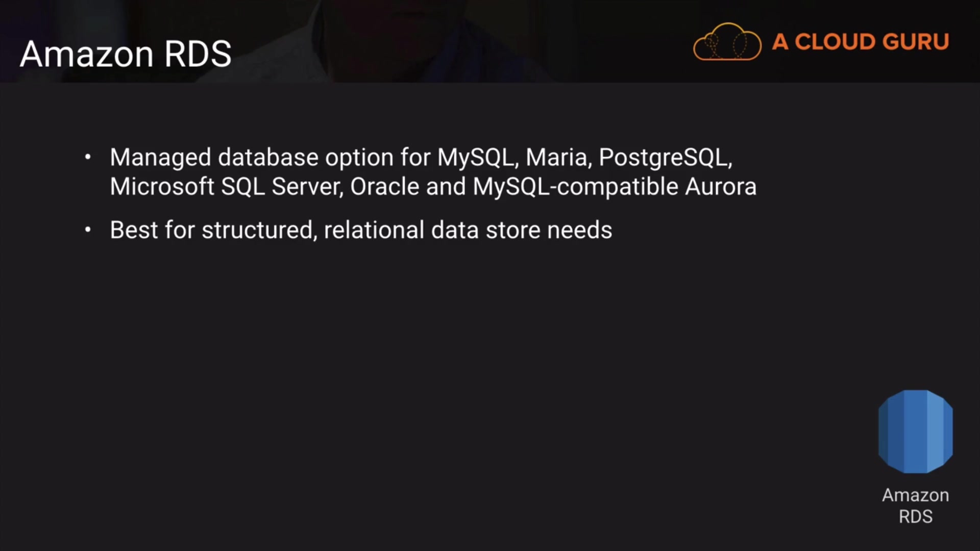
Task: Click "Best for structured" in the second bullet
Action: 211,230
